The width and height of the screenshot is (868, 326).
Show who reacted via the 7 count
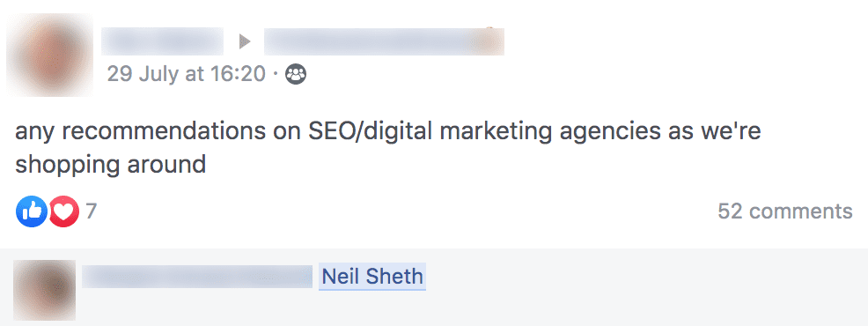(x=92, y=211)
